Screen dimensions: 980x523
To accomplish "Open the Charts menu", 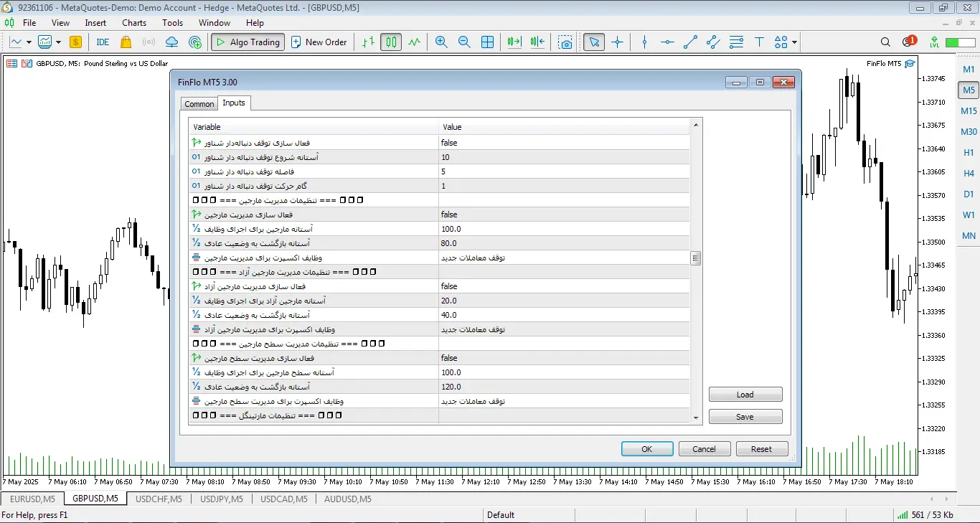I will click(134, 23).
